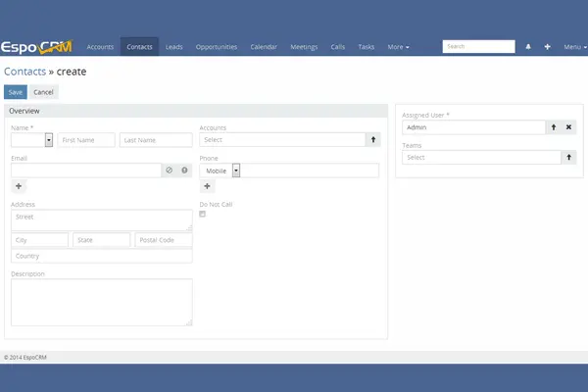Click the Assigned User select arrow icon

click(x=553, y=127)
